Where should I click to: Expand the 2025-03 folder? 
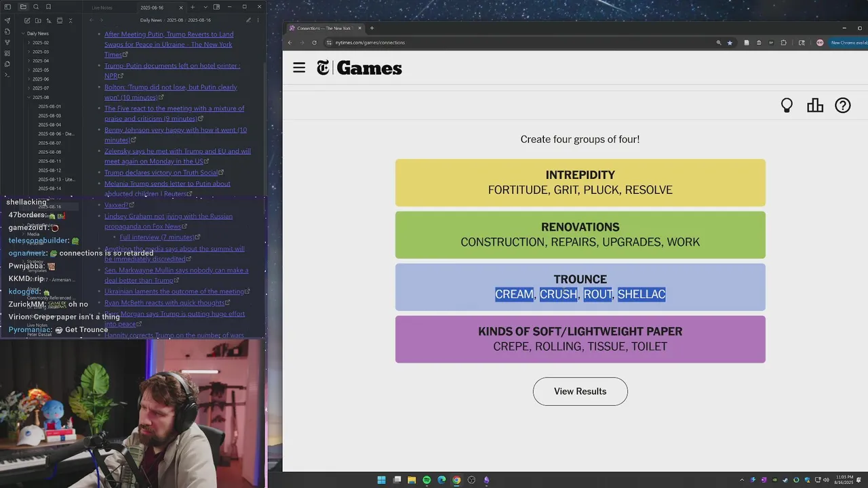click(41, 52)
